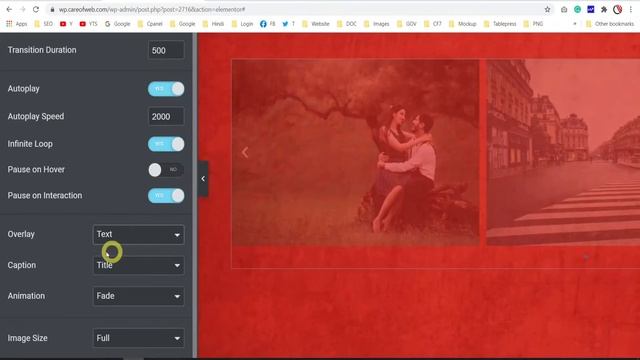The image size is (640, 360).
Task: Open the Tablepress bookmark folder
Action: pos(500,24)
